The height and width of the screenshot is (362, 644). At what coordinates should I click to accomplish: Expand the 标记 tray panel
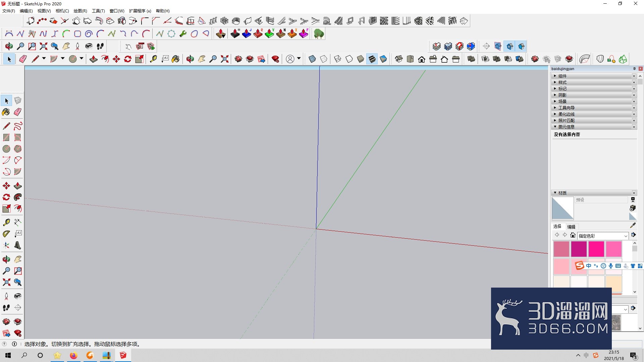pyautogui.click(x=594, y=89)
